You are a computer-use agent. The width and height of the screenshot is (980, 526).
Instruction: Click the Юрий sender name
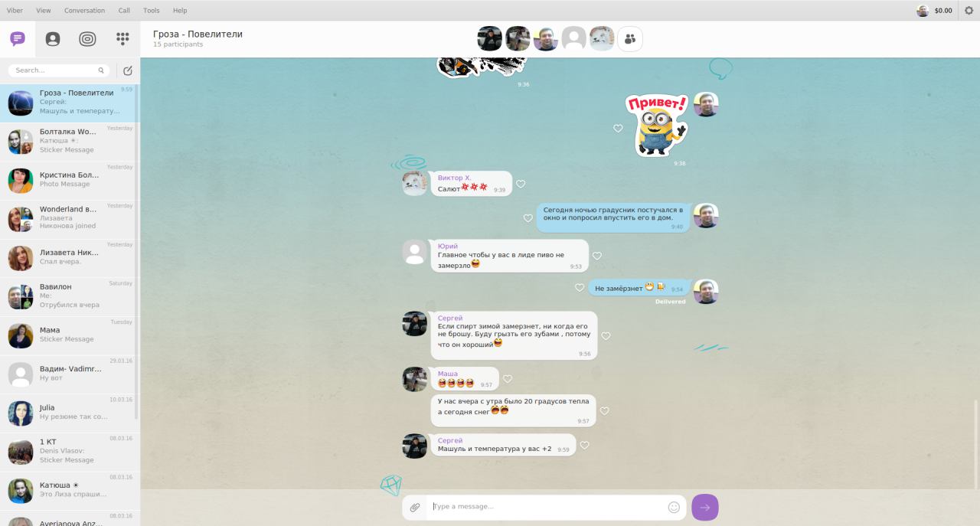click(448, 246)
